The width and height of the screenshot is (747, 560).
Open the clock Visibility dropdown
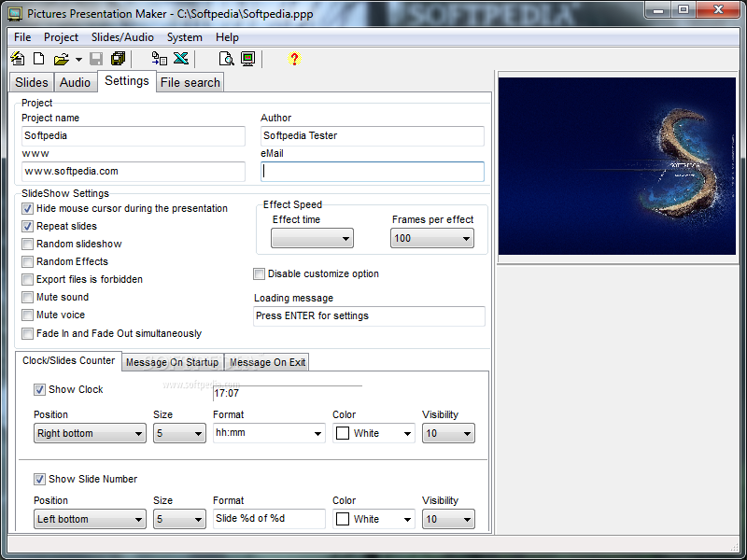pyautogui.click(x=448, y=433)
